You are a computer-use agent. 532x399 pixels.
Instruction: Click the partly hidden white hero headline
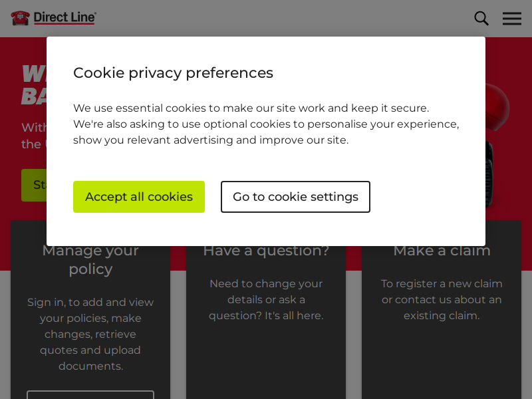tap(34, 84)
